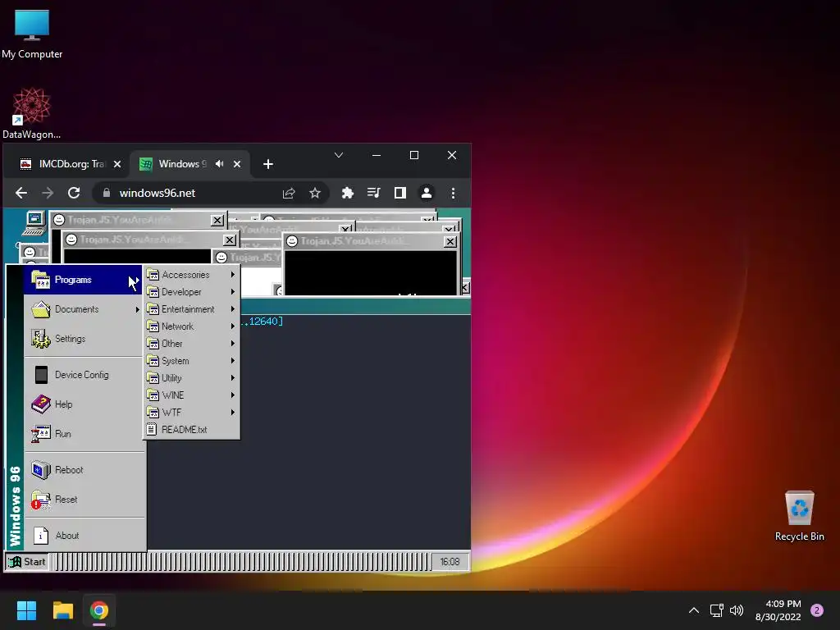Open media control icon in toolbar

click(x=374, y=193)
